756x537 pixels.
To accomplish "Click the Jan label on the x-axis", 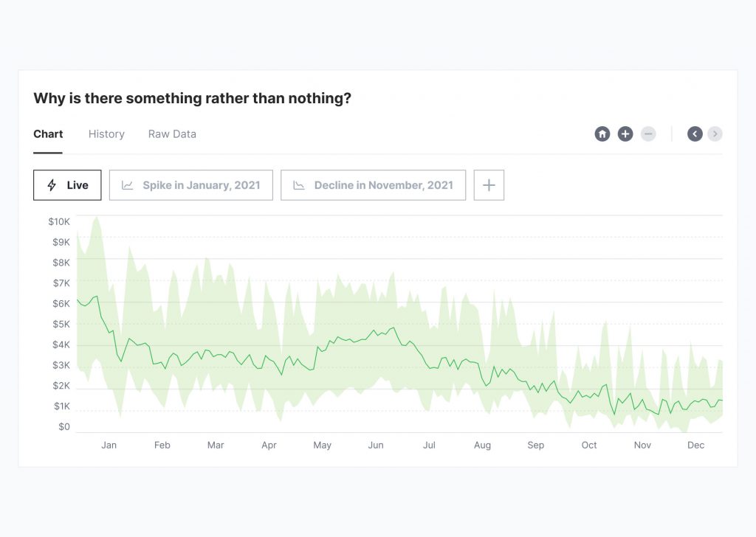I will 109,446.
